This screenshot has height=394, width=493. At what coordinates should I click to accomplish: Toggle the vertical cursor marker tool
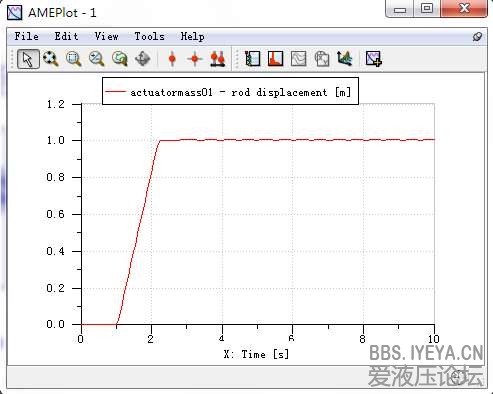172,59
